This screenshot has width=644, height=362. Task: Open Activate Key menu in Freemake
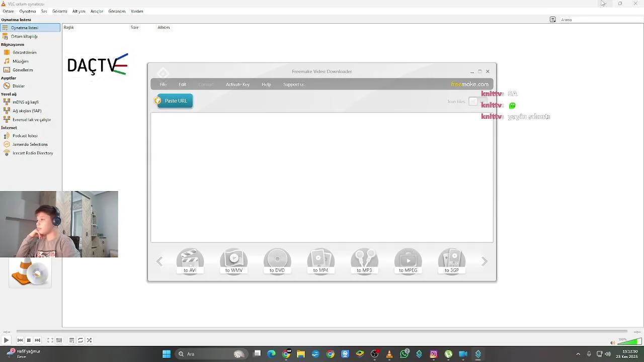(x=237, y=84)
